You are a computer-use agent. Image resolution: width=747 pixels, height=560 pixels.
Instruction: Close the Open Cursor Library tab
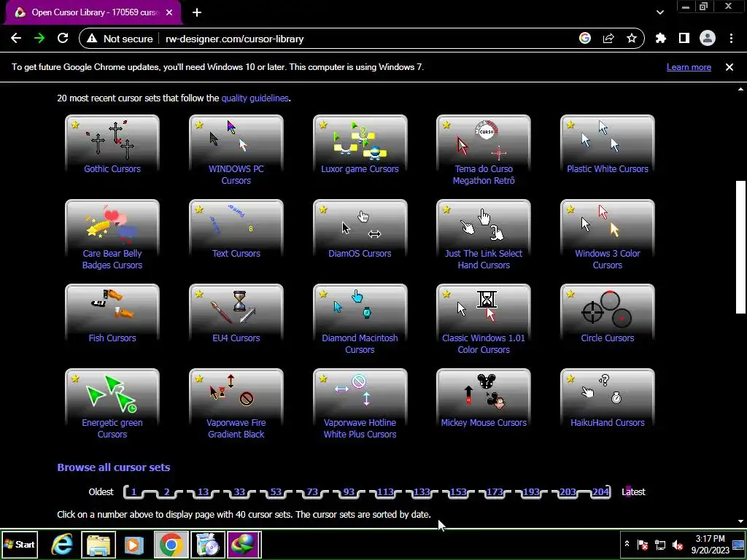pos(169,12)
